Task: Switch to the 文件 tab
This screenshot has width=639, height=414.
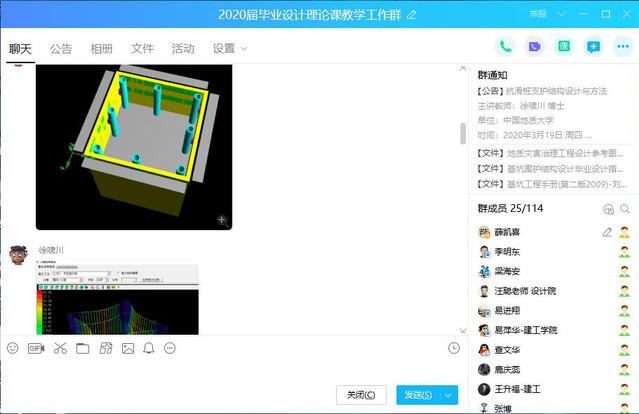Action: pos(142,48)
